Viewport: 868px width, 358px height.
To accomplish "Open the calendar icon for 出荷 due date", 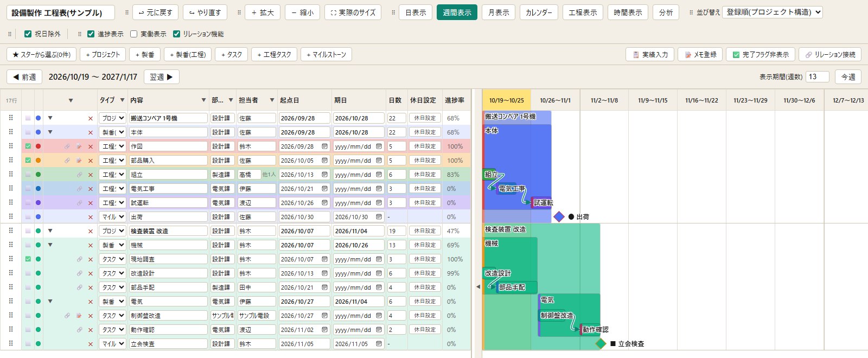I will coord(379,217).
